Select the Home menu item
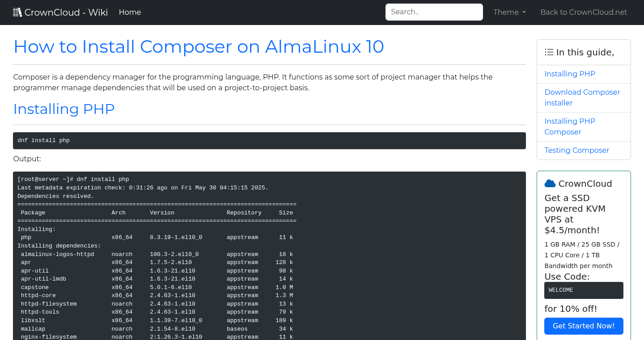644x340 pixels. [x=130, y=12]
